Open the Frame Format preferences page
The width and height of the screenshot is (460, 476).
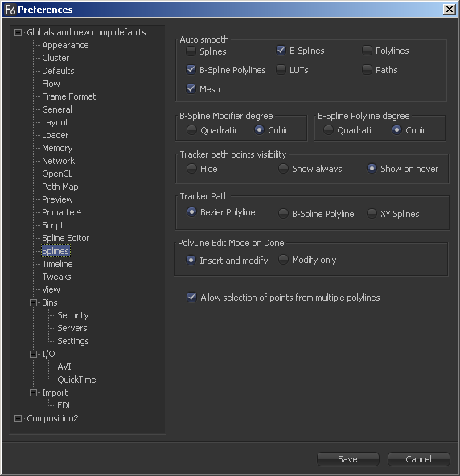tap(69, 96)
